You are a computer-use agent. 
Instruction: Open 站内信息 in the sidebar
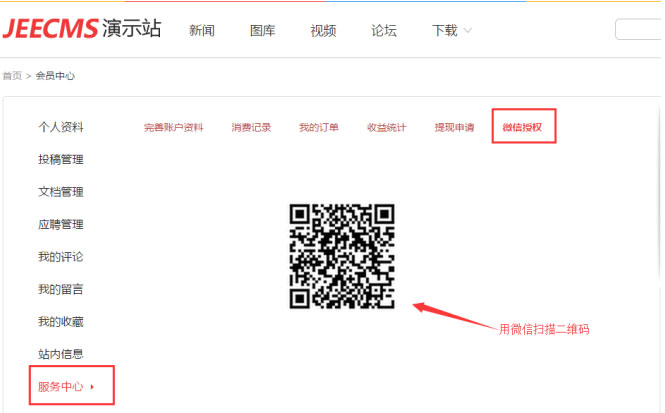click(61, 354)
